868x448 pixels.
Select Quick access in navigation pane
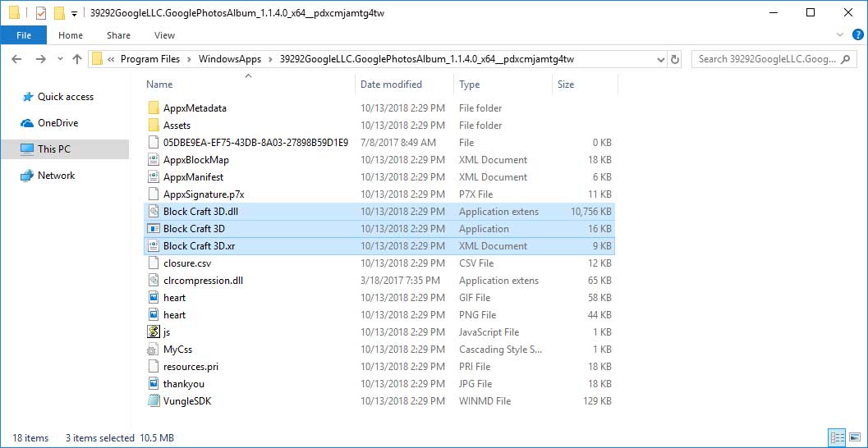point(66,97)
